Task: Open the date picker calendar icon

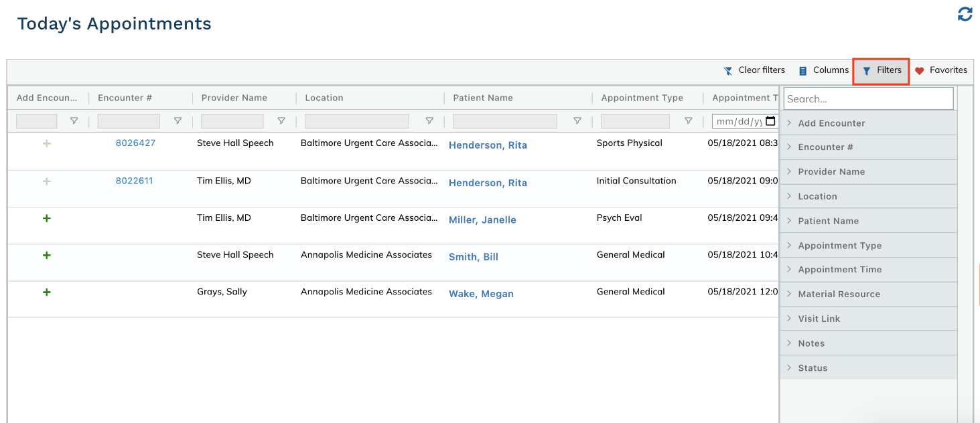Action: pyautogui.click(x=770, y=121)
